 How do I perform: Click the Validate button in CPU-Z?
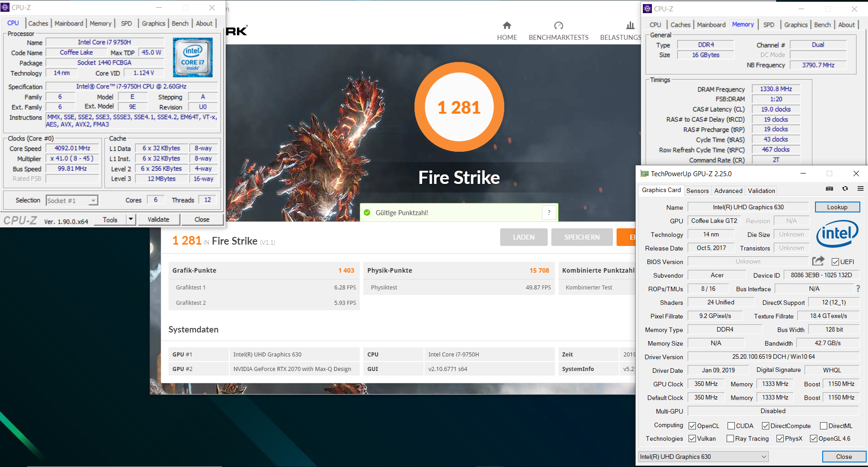pos(158,219)
